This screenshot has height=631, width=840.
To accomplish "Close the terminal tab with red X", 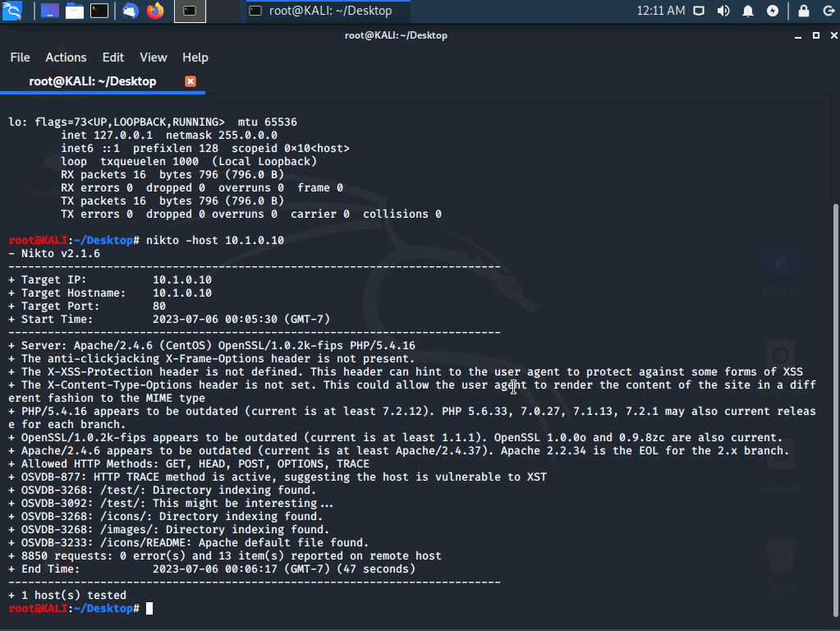I will tap(190, 81).
